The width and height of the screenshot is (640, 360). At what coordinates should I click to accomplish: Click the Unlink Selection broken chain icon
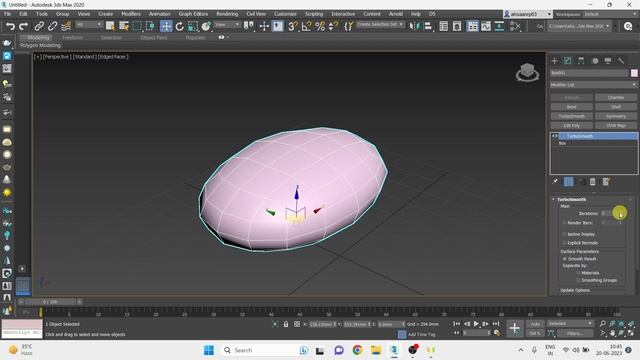pos(52,26)
